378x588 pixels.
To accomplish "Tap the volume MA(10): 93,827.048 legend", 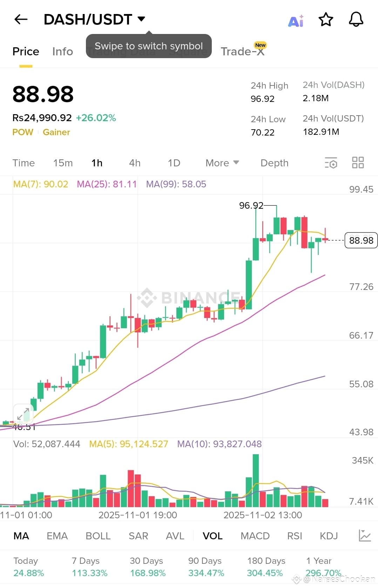I will [220, 444].
